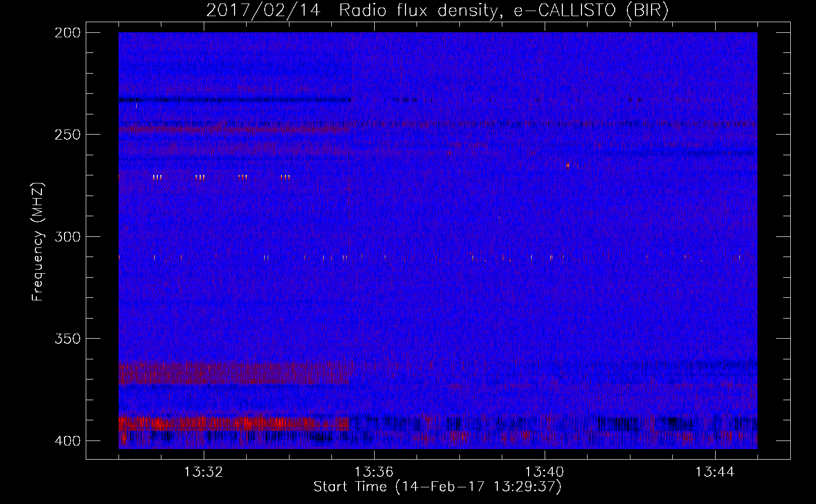This screenshot has width=816, height=504.
Task: Click the "300" frequency tick label
Action: point(67,237)
